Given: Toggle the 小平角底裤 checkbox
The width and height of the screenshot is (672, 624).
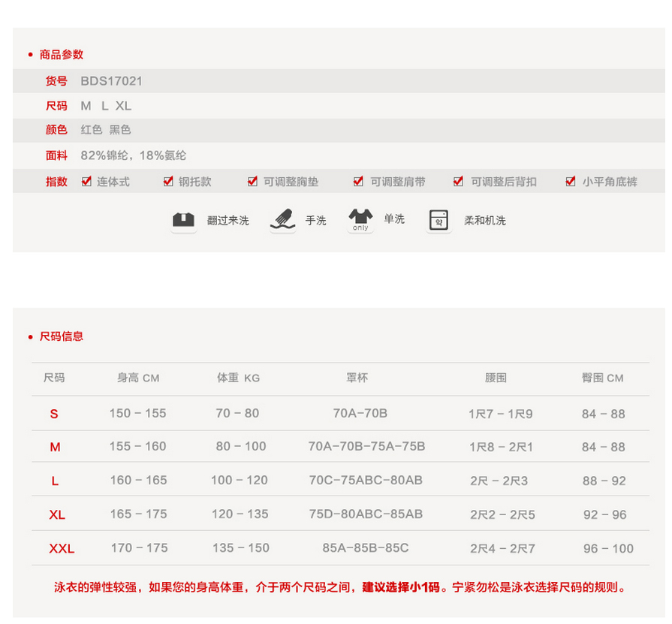Looking at the screenshot, I should [572, 181].
